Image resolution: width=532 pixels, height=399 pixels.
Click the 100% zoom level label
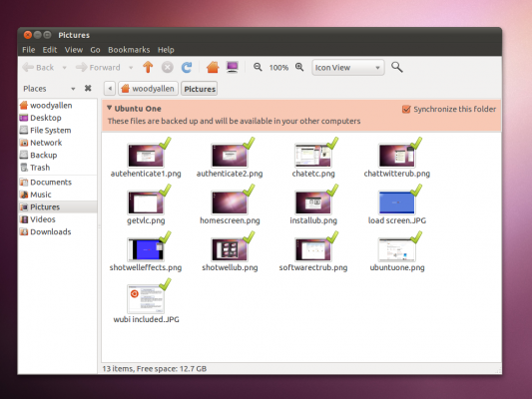pos(278,68)
